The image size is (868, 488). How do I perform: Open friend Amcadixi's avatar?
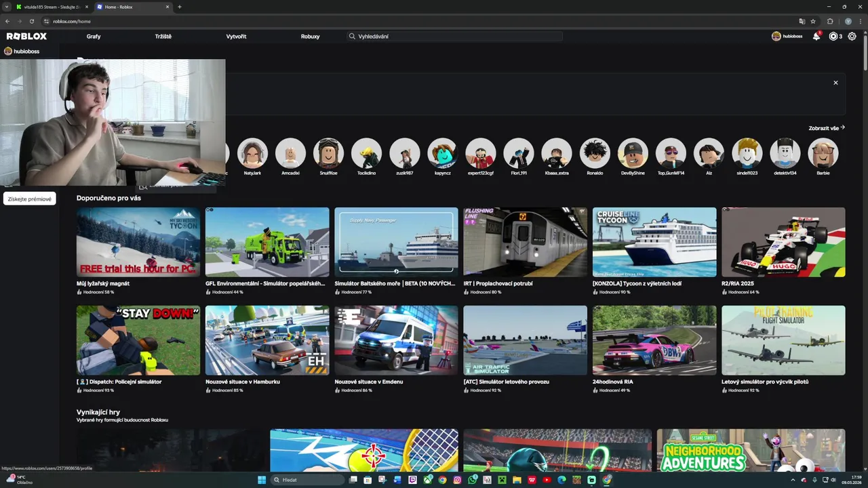coord(290,153)
